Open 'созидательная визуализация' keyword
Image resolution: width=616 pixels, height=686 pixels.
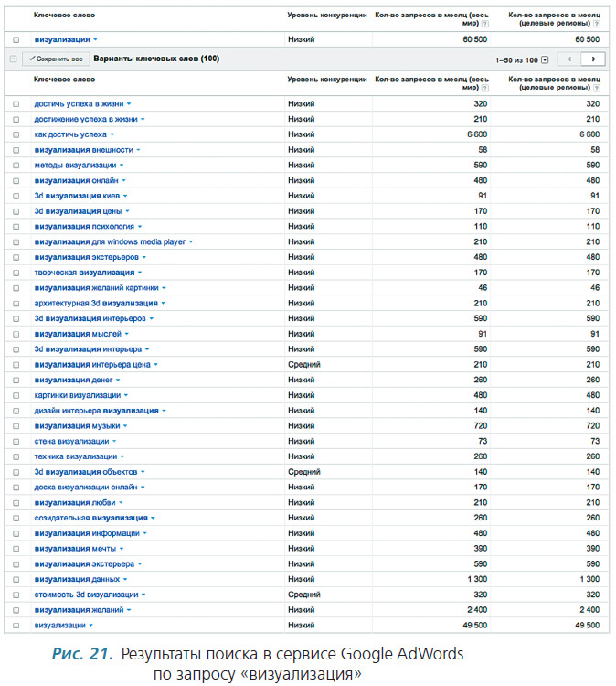click(x=90, y=518)
